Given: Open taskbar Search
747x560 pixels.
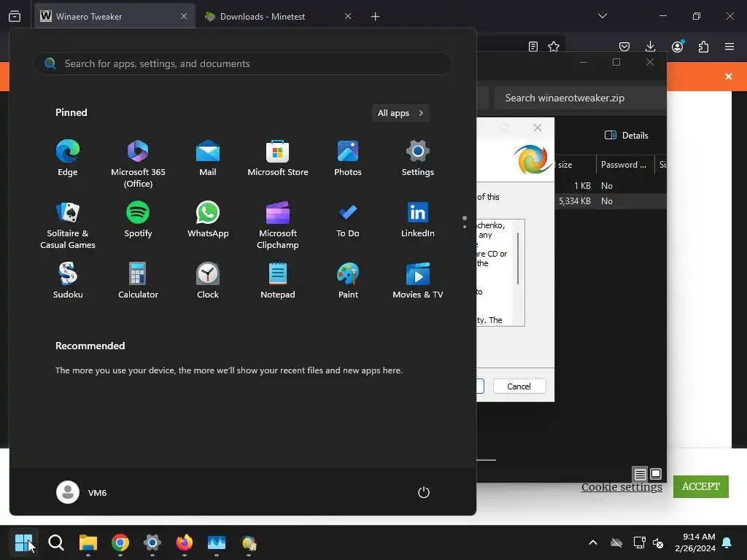Looking at the screenshot, I should point(55,542).
